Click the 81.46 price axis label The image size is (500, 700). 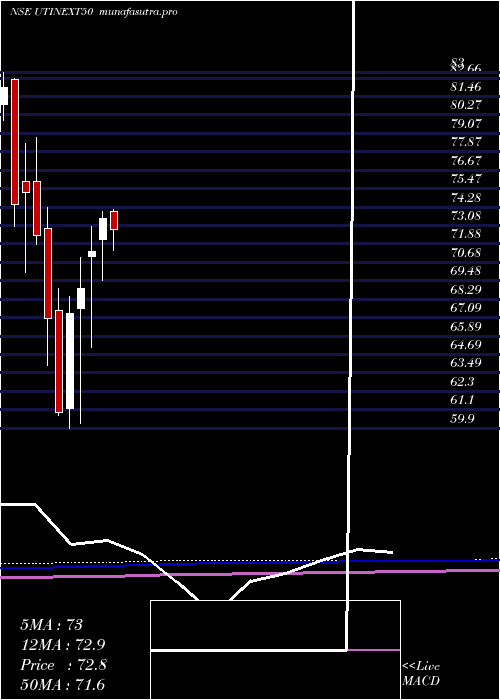[x=466, y=87]
